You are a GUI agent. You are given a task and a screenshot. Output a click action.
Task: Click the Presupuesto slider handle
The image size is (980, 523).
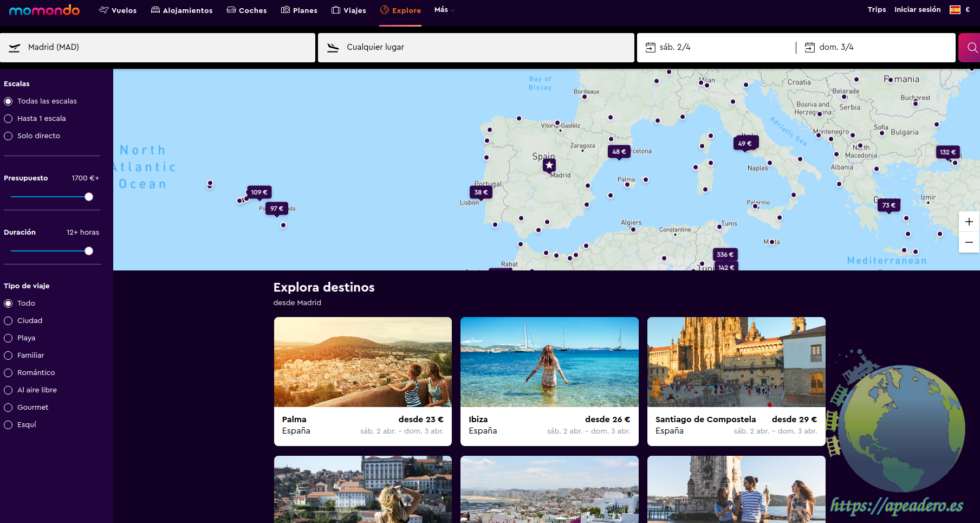[x=89, y=197]
